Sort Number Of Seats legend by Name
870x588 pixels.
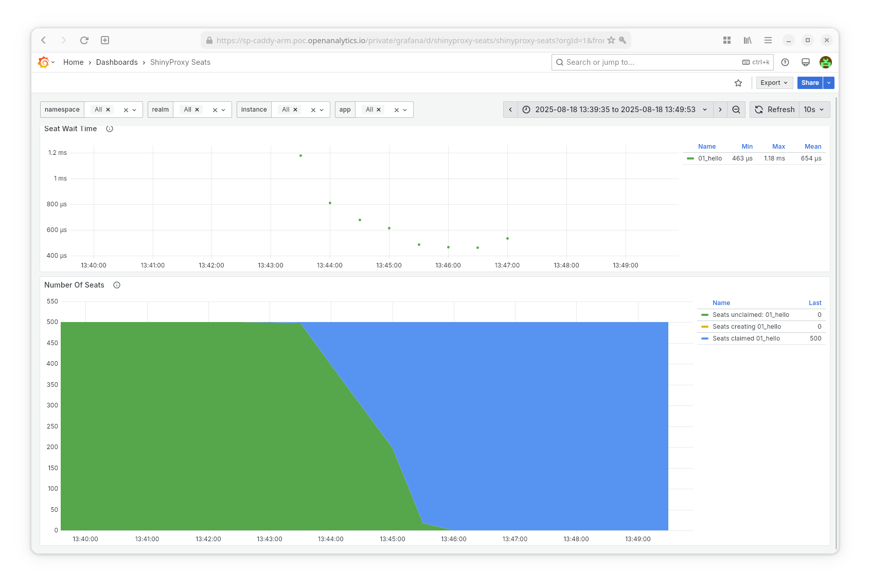(x=721, y=303)
